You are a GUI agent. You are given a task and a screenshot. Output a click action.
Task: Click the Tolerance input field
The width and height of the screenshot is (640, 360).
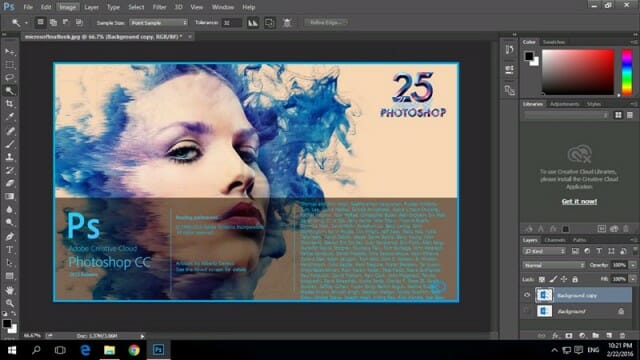click(x=232, y=23)
